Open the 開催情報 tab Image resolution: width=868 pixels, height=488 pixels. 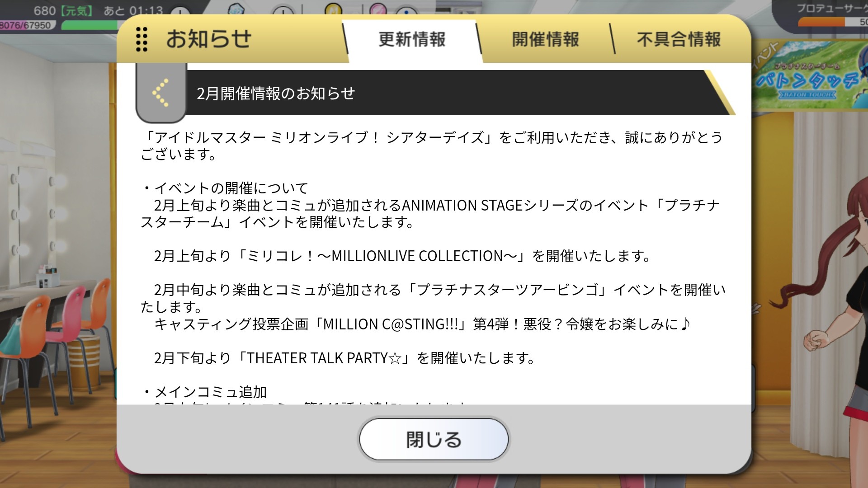545,39
